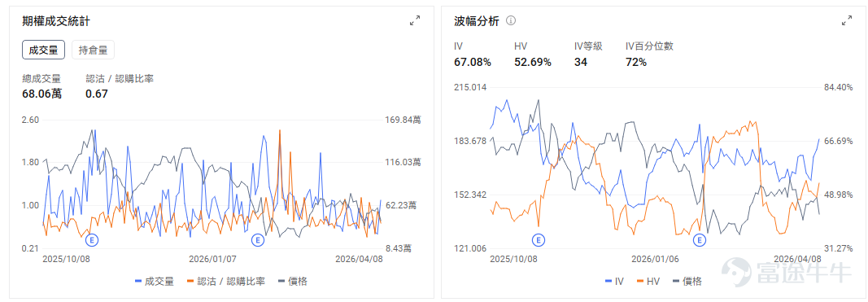Toggle the 價格 legend in options volume chart

[x=292, y=282]
